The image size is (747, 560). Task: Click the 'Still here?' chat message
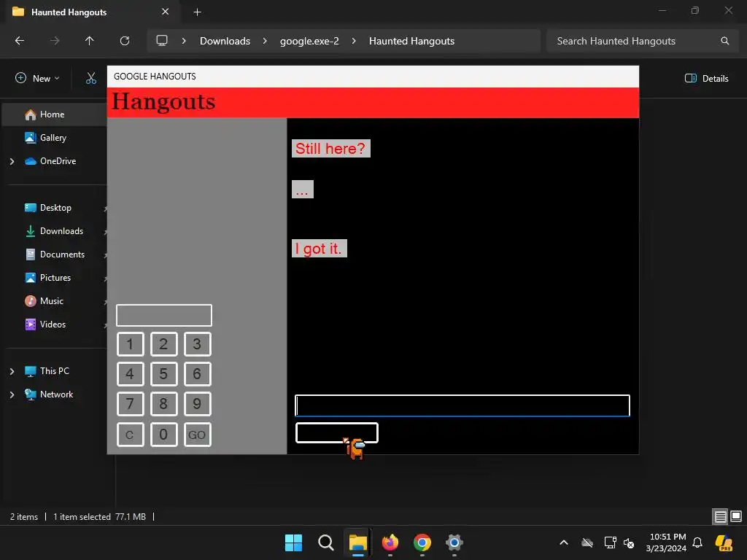(330, 149)
